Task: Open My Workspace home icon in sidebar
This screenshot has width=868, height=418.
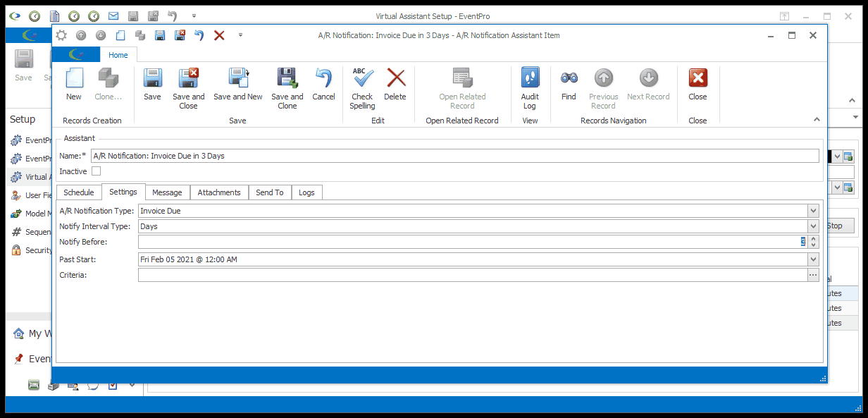Action: [19, 333]
